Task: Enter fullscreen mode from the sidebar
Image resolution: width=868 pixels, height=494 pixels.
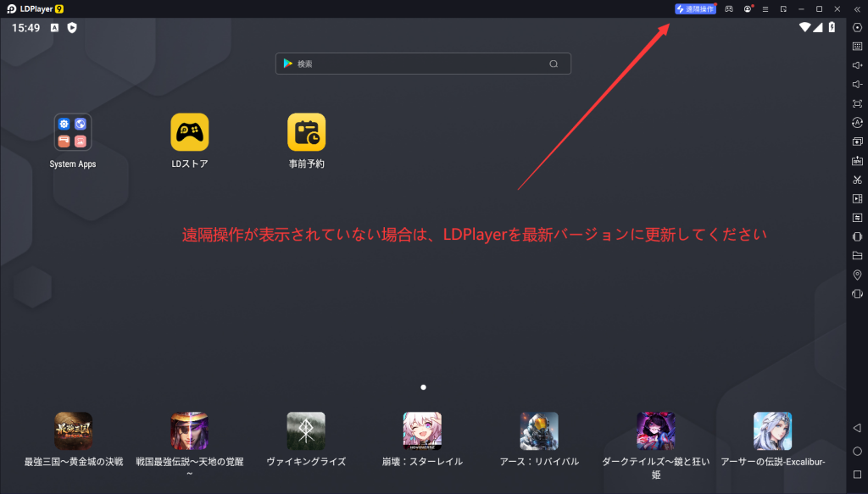Action: pyautogui.click(x=856, y=103)
